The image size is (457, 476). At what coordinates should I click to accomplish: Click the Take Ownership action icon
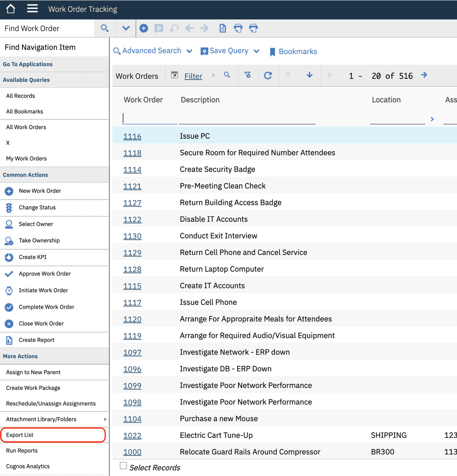(x=9, y=240)
